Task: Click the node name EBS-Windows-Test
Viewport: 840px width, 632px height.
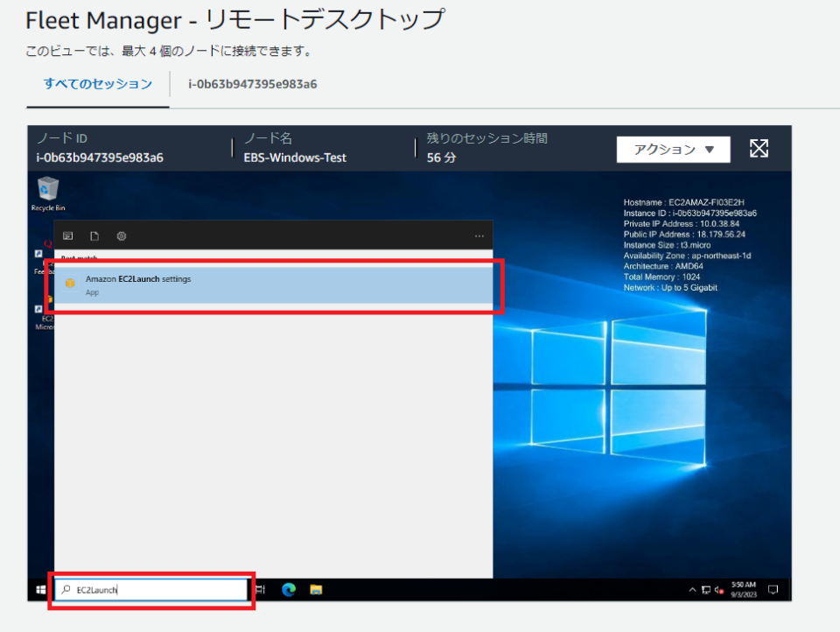Action: [x=295, y=158]
